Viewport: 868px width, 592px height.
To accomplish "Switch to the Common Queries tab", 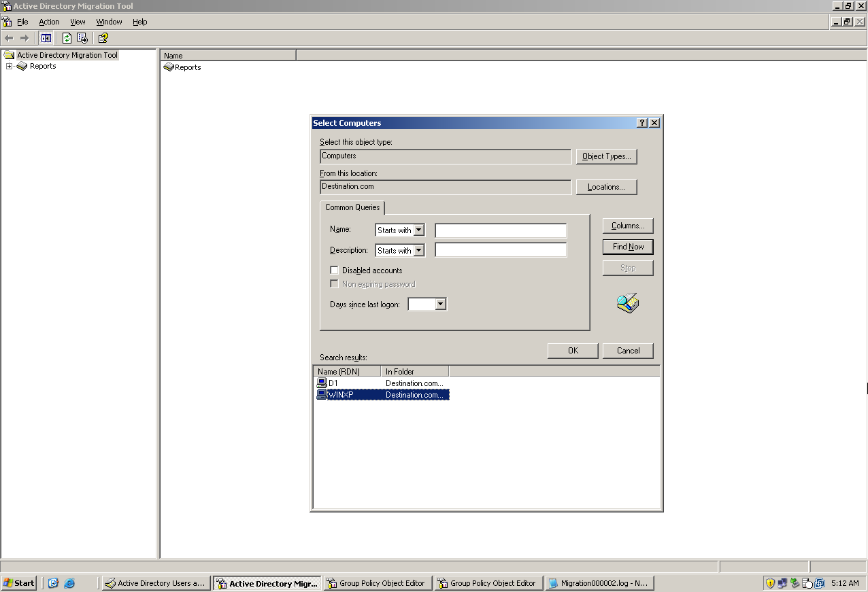I will [x=352, y=207].
